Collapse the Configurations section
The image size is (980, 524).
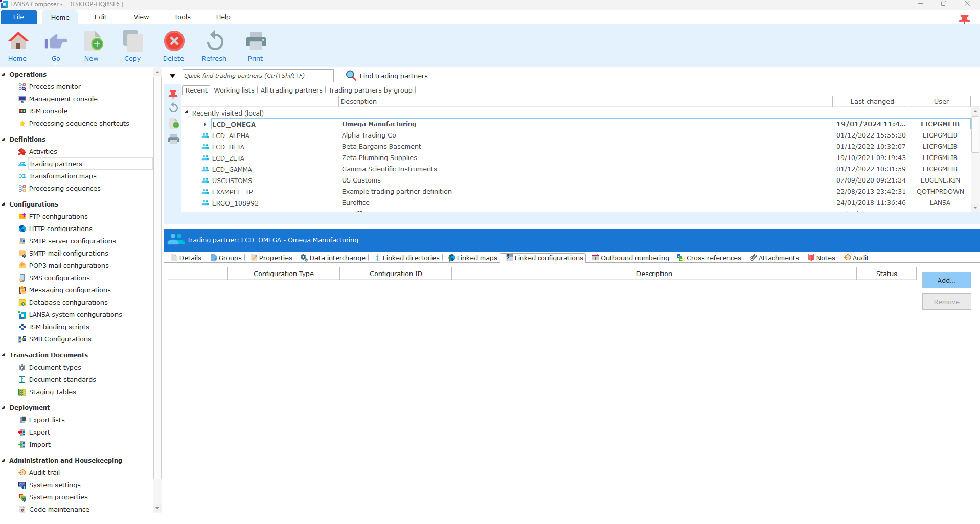pos(4,204)
